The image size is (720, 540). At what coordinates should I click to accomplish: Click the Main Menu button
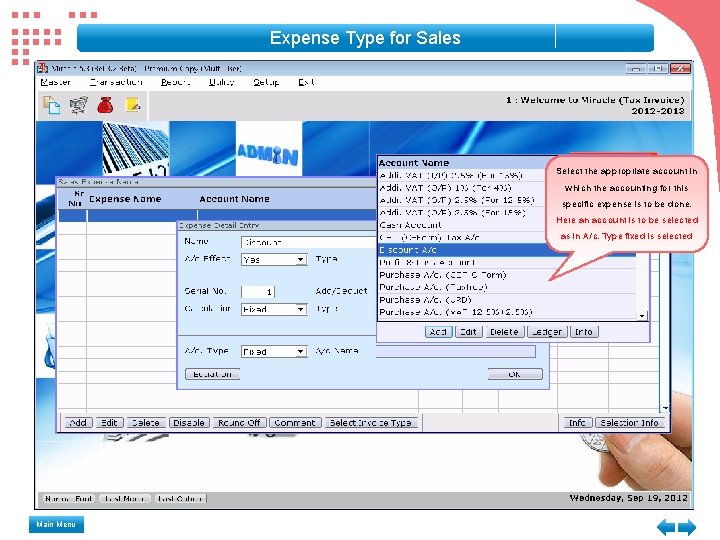pos(56,524)
